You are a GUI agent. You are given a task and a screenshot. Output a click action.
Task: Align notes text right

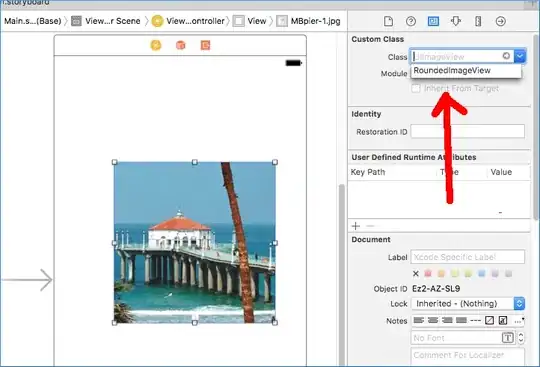(447, 321)
